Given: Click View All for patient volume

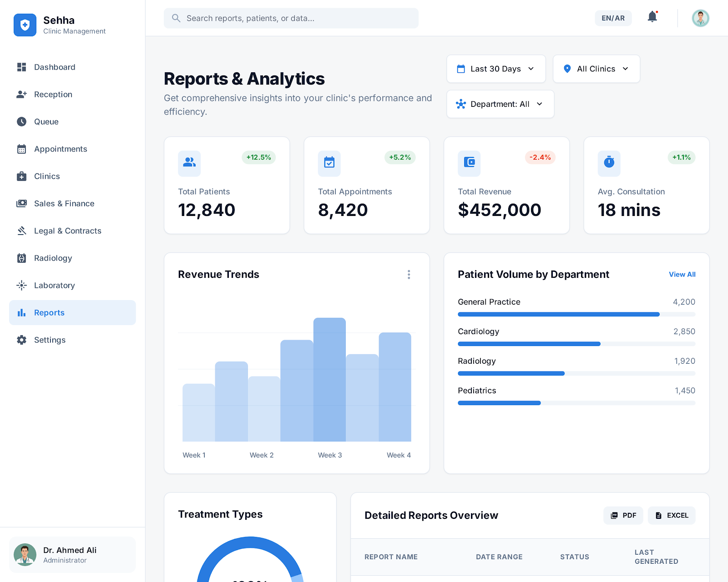Looking at the screenshot, I should (682, 275).
